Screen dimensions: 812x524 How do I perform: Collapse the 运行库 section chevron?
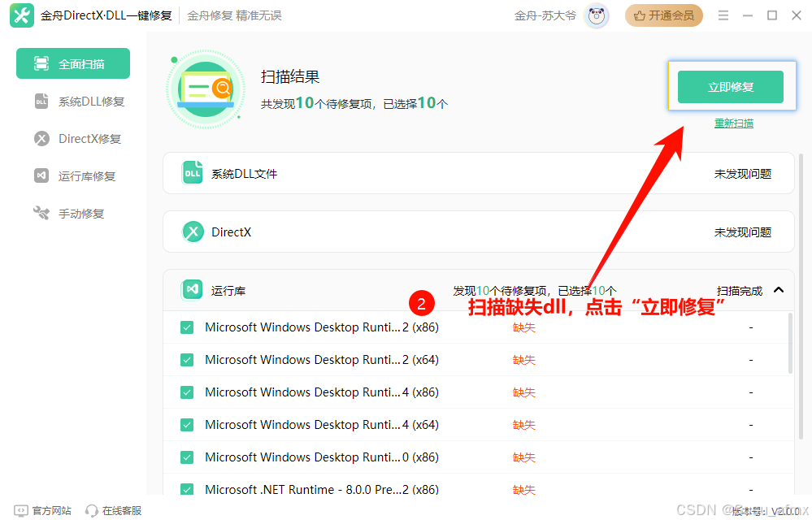[x=779, y=290]
